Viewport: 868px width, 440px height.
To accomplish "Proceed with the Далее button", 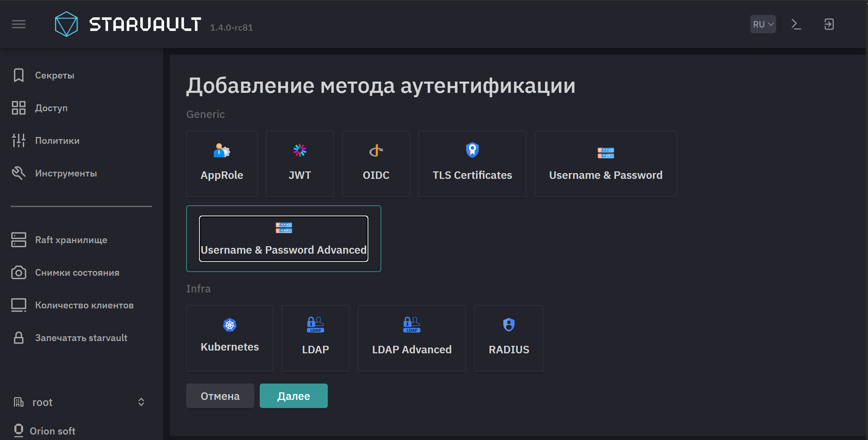I will (294, 396).
